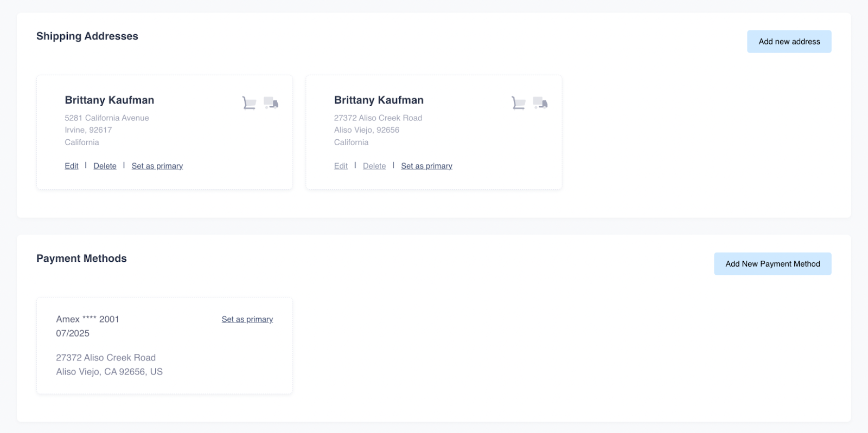Set the Aliso Viejo shipping address as primary
868x433 pixels.
[426, 166]
